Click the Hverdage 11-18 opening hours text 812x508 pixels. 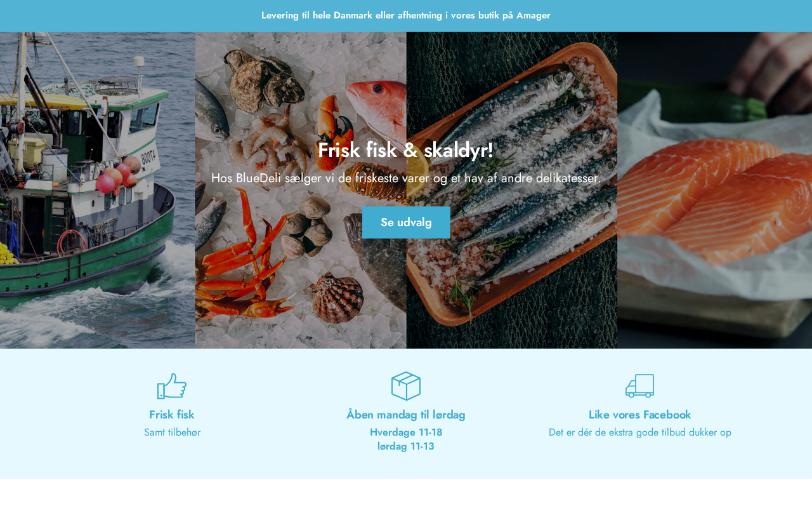coord(406,432)
